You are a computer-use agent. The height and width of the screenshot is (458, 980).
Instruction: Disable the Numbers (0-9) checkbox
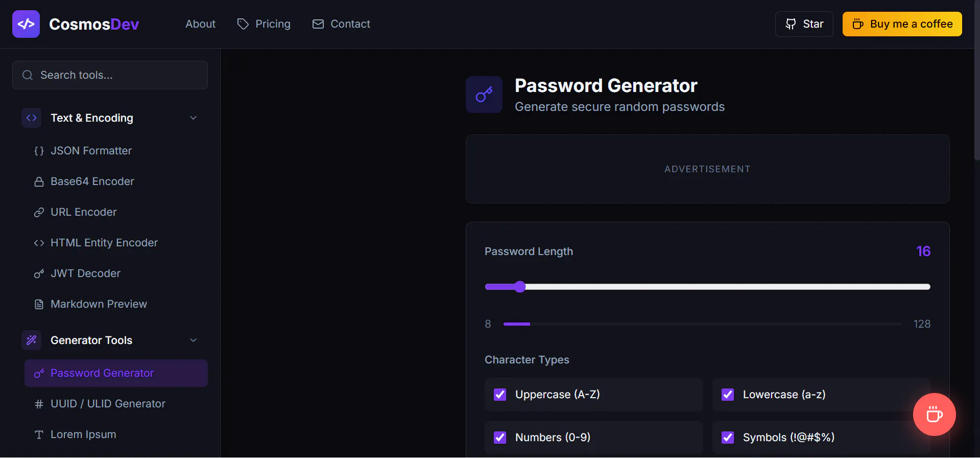click(x=500, y=438)
